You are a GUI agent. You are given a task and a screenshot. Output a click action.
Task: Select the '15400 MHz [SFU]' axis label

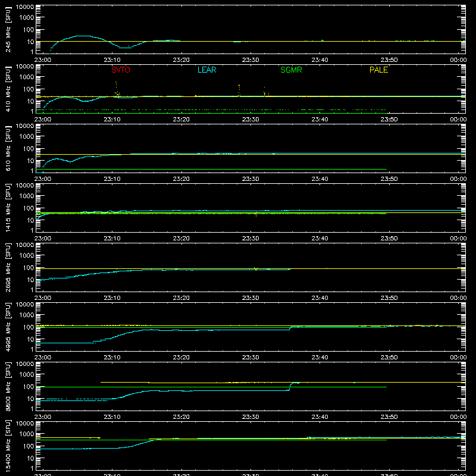[8, 446]
